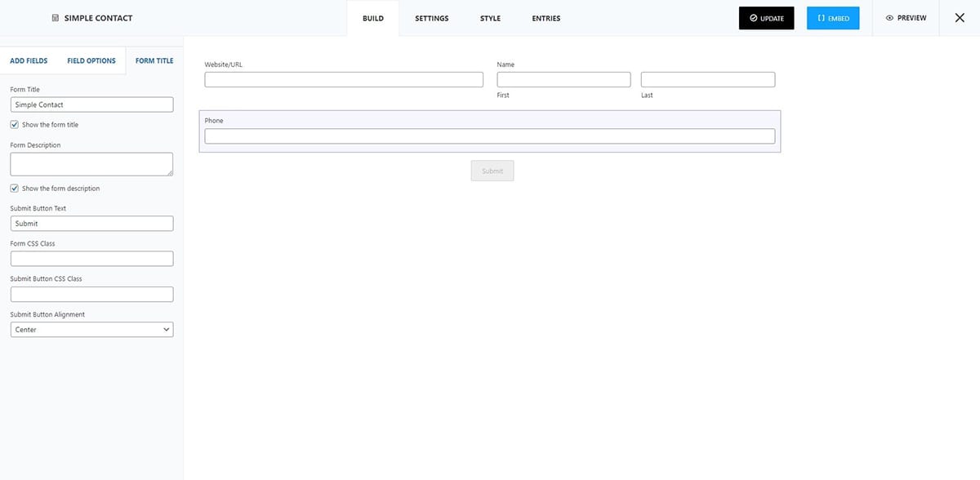
Task: Uncheck Show the form title
Action: tap(15, 125)
